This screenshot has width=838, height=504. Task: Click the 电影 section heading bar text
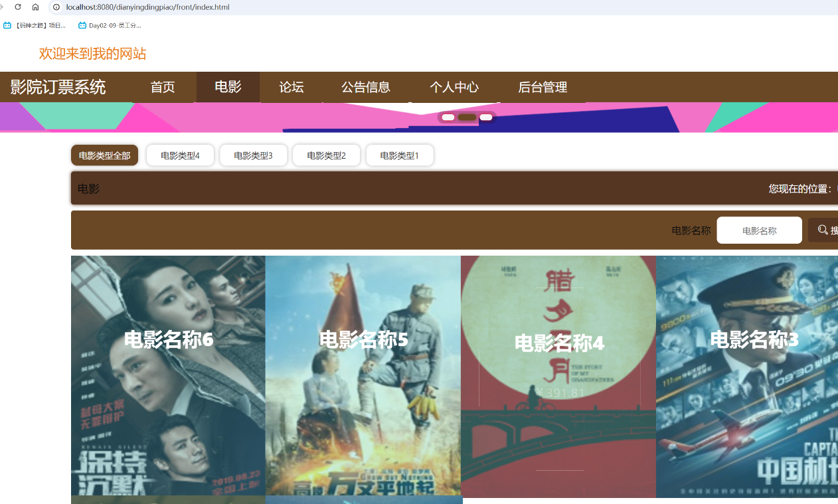click(x=88, y=189)
